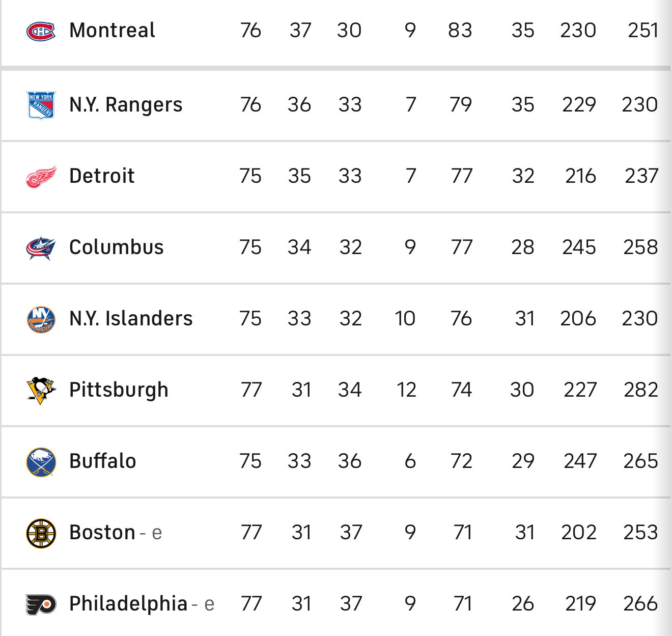Click Montreal's 83 points value
The width and height of the screenshot is (672, 636).
point(460,30)
